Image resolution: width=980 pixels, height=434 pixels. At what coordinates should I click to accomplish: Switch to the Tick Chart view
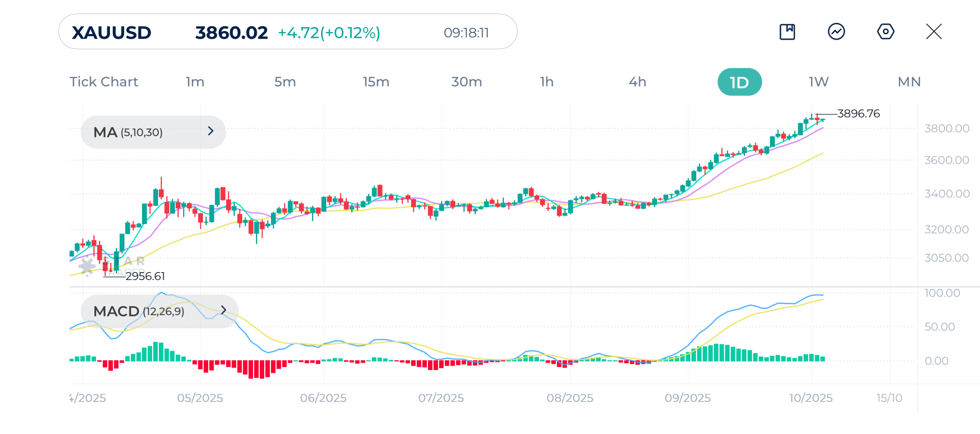coord(104,82)
